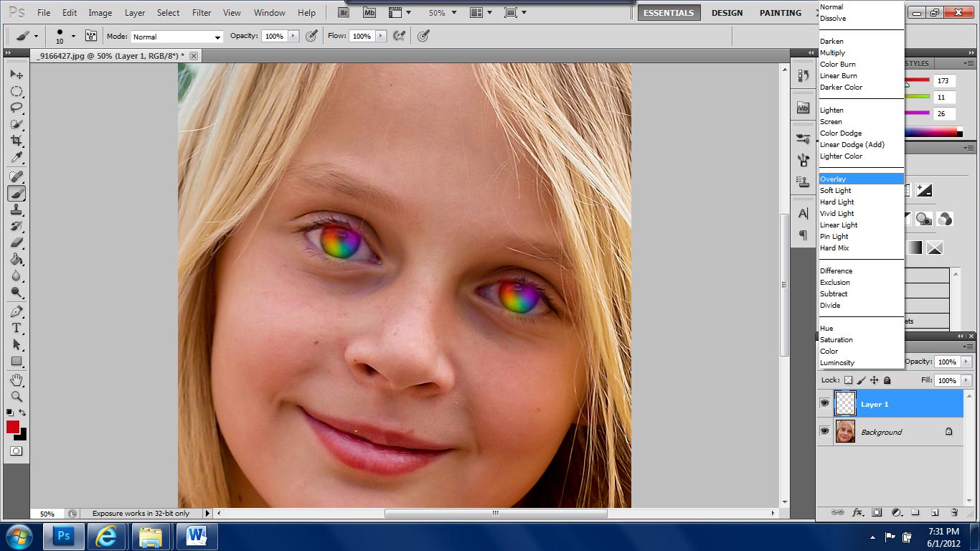Create a new layer icon
This screenshot has height=551, width=980.
[x=935, y=513]
